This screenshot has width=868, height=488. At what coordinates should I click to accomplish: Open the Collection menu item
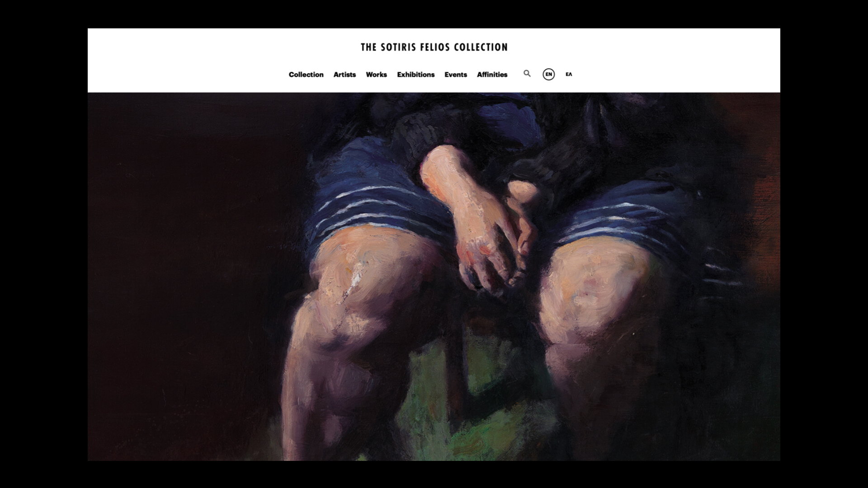pyautogui.click(x=306, y=75)
